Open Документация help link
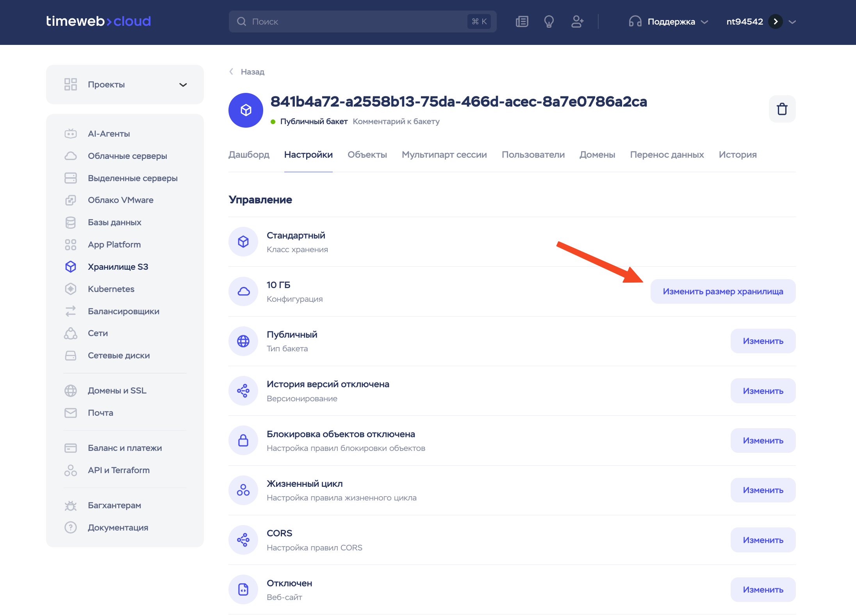The height and width of the screenshot is (616, 856). tap(118, 527)
